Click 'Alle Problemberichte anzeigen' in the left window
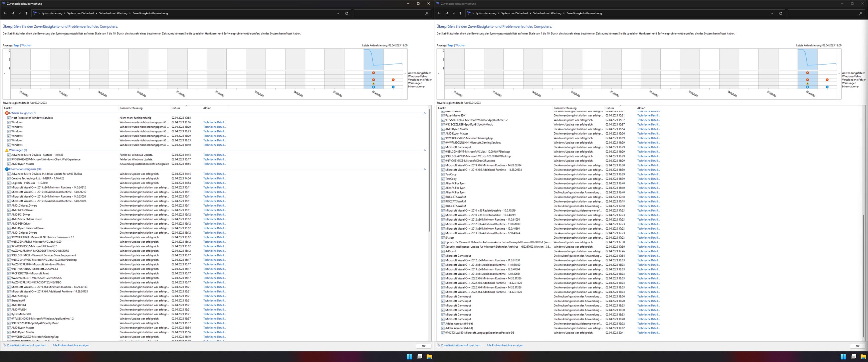This screenshot has width=868, height=362. pyautogui.click(x=71, y=346)
